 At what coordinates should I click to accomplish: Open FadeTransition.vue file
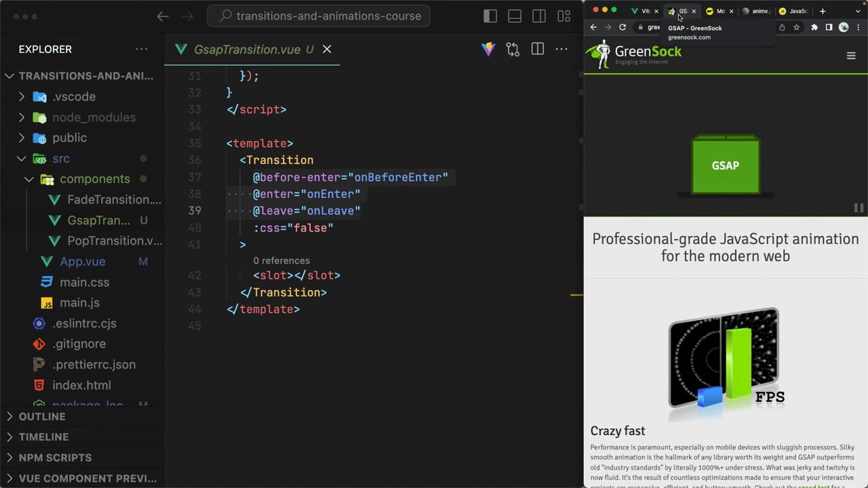tap(82, 199)
